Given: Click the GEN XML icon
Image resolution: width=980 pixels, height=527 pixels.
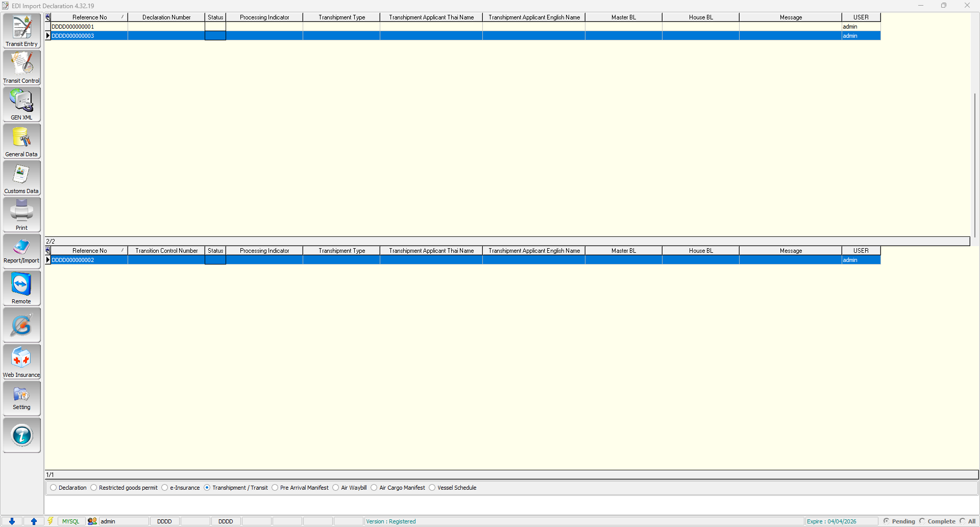Looking at the screenshot, I should pos(21,105).
